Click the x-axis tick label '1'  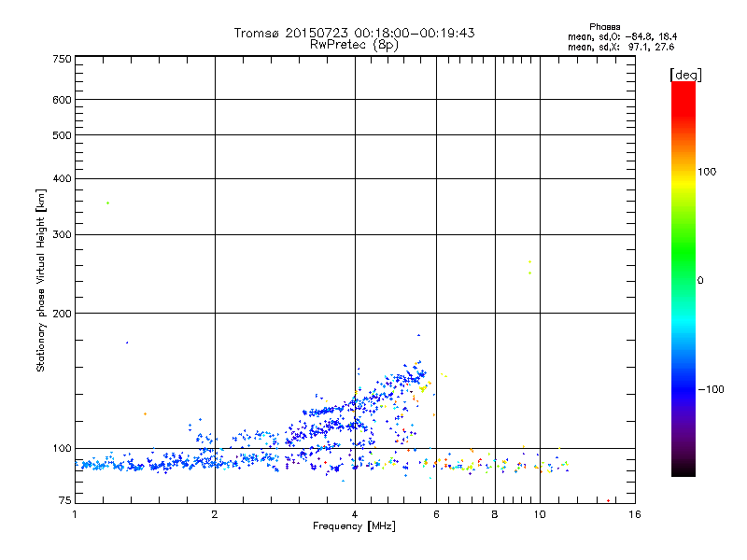[75, 514]
